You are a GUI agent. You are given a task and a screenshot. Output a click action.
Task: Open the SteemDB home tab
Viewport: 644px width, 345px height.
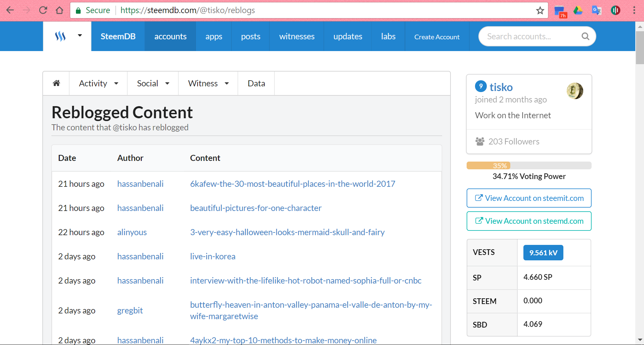[x=118, y=36]
